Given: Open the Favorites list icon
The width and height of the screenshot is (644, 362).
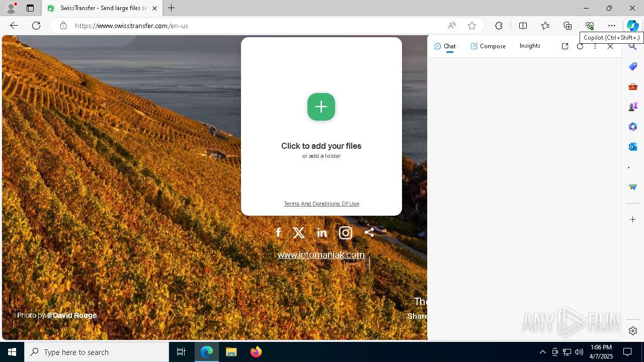Looking at the screenshot, I should tap(545, 26).
